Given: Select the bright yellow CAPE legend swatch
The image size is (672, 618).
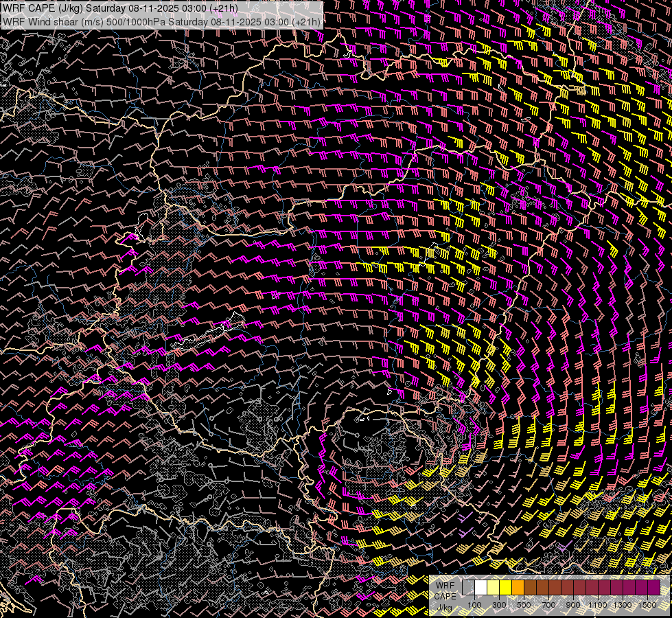Looking at the screenshot, I should click(x=505, y=587).
